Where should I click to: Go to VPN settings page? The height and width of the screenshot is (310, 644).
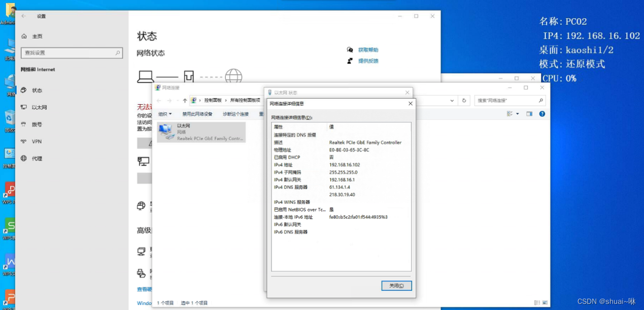pyautogui.click(x=37, y=141)
